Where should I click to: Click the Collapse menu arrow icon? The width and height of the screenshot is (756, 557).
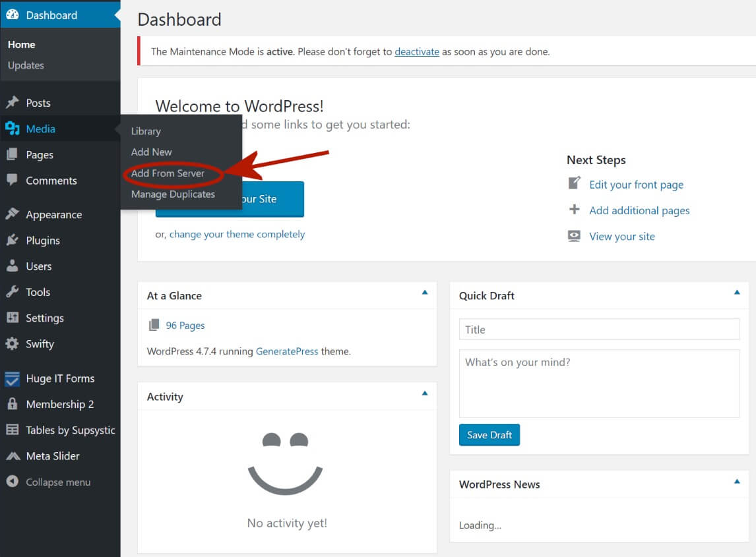13,481
